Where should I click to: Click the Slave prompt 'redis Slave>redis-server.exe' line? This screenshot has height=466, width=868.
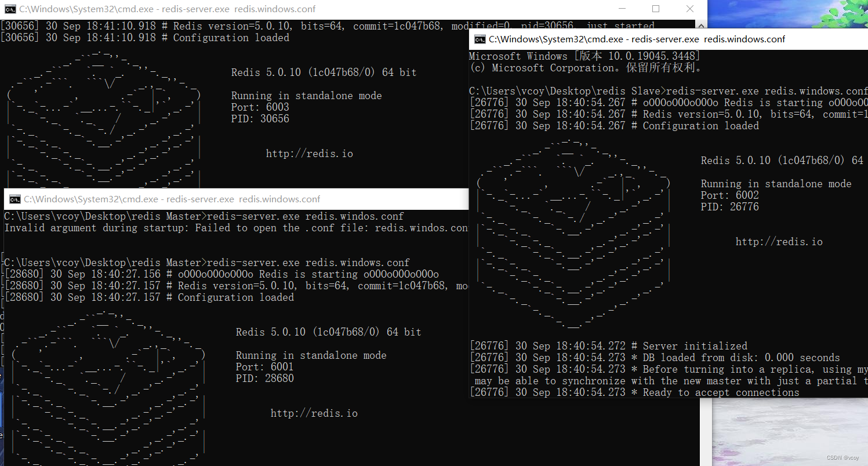(669, 91)
